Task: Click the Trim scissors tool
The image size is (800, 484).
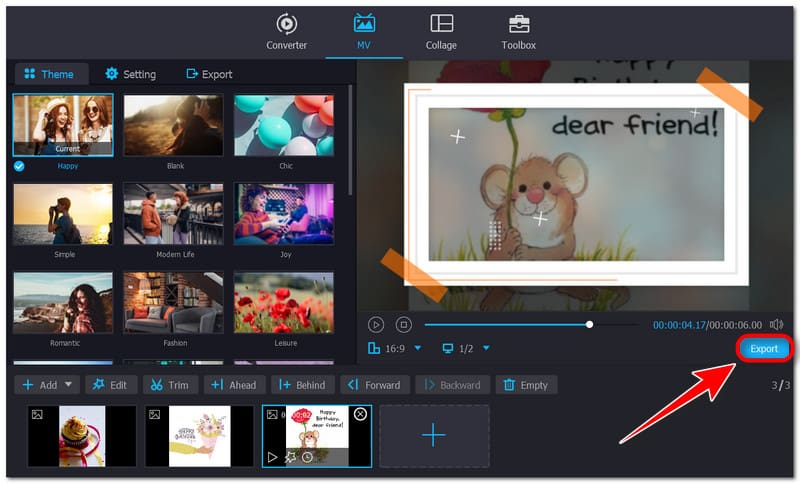Action: pyautogui.click(x=170, y=385)
